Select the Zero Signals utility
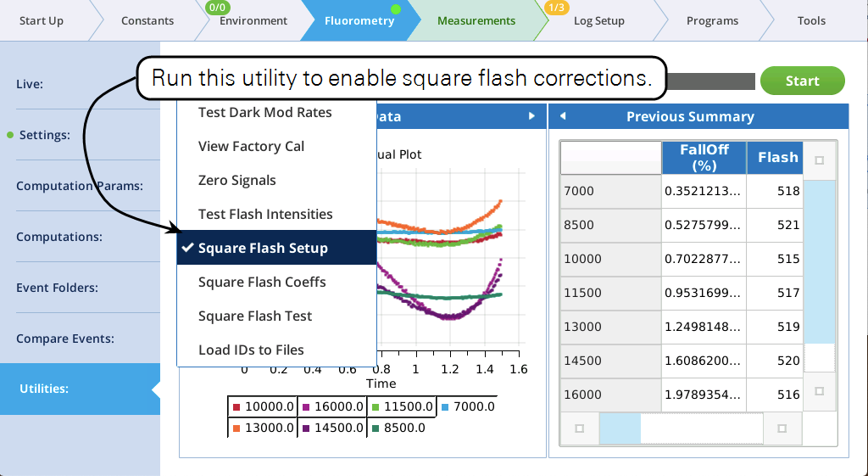Viewport: 868px width, 476px height. [x=277, y=180]
